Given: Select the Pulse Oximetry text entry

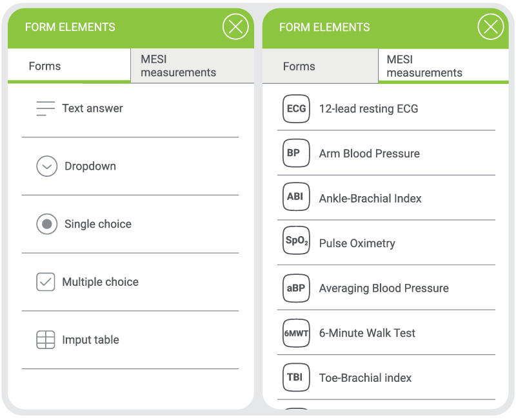Looking at the screenshot, I should [x=357, y=243].
